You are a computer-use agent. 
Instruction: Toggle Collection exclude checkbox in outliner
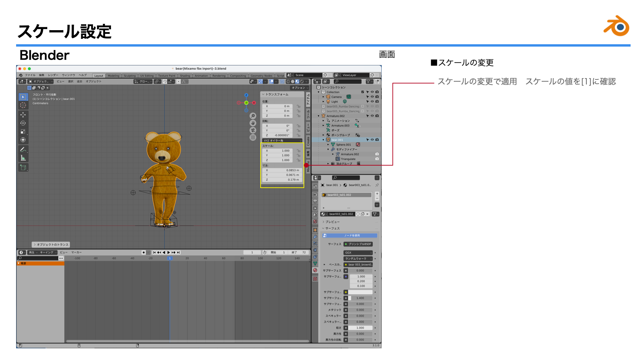(363, 92)
